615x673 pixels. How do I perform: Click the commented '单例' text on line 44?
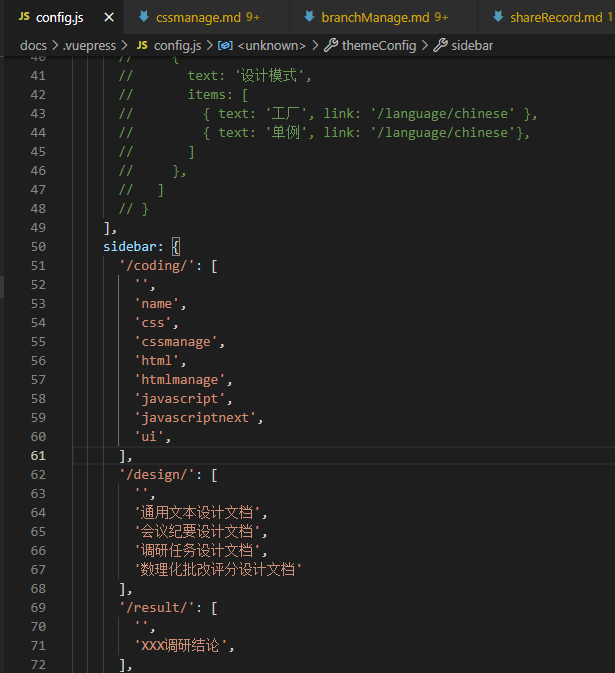(286, 133)
